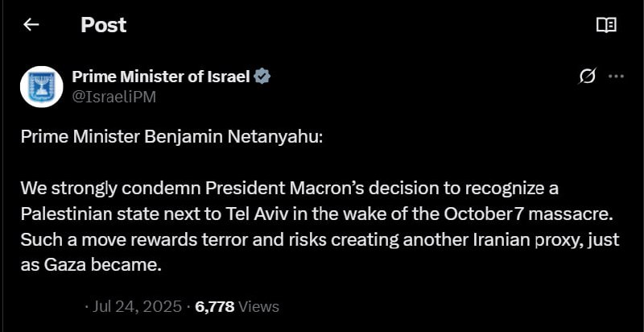The height and width of the screenshot is (332, 644).
Task: Click the blue verified badge
Action: tap(262, 77)
